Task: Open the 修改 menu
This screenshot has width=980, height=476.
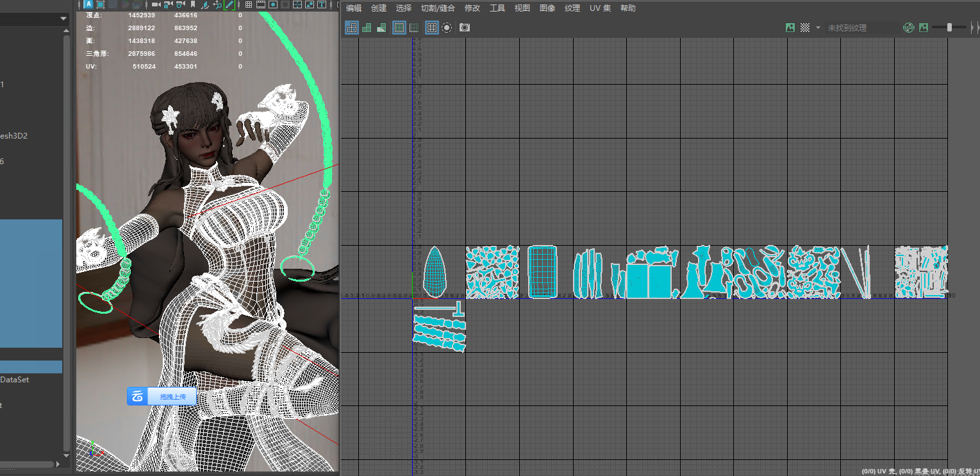Action: [x=472, y=8]
